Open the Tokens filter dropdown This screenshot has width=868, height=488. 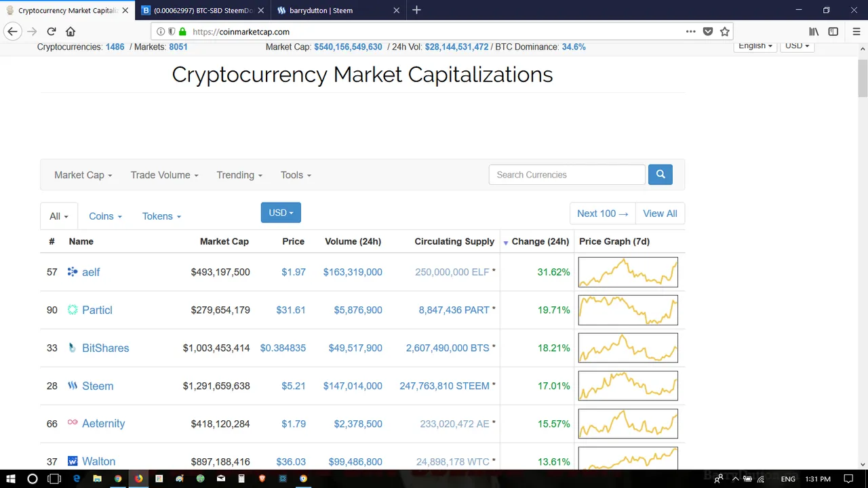[161, 216]
